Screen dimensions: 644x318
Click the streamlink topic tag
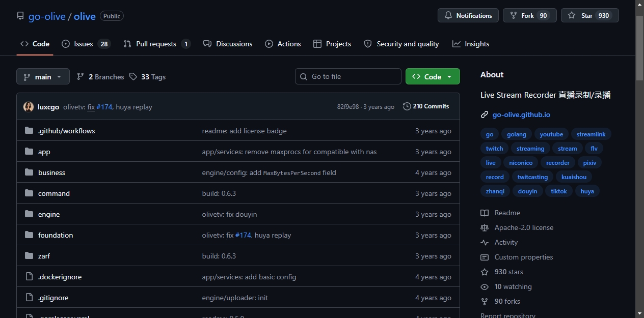pos(591,134)
